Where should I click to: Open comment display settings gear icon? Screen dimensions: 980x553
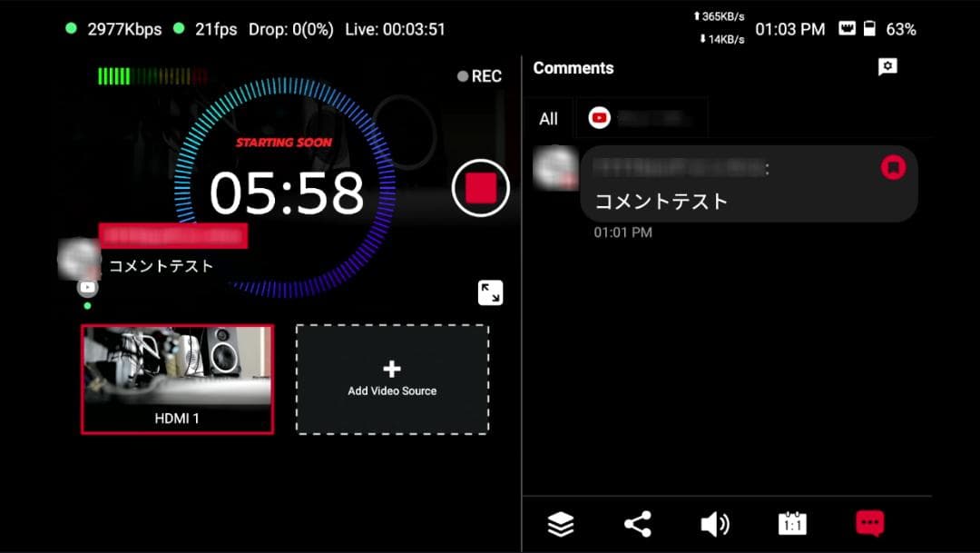click(x=887, y=66)
